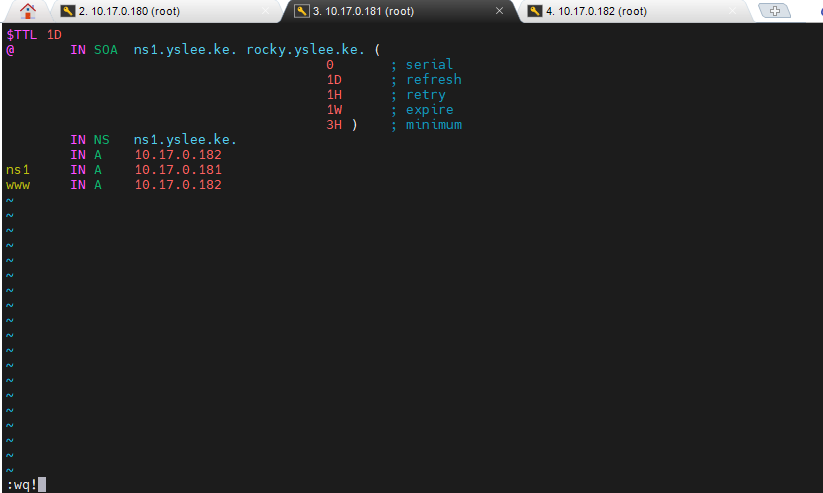Click the '; retry' comment
Viewport: 823px width, 493px height.
tap(418, 95)
